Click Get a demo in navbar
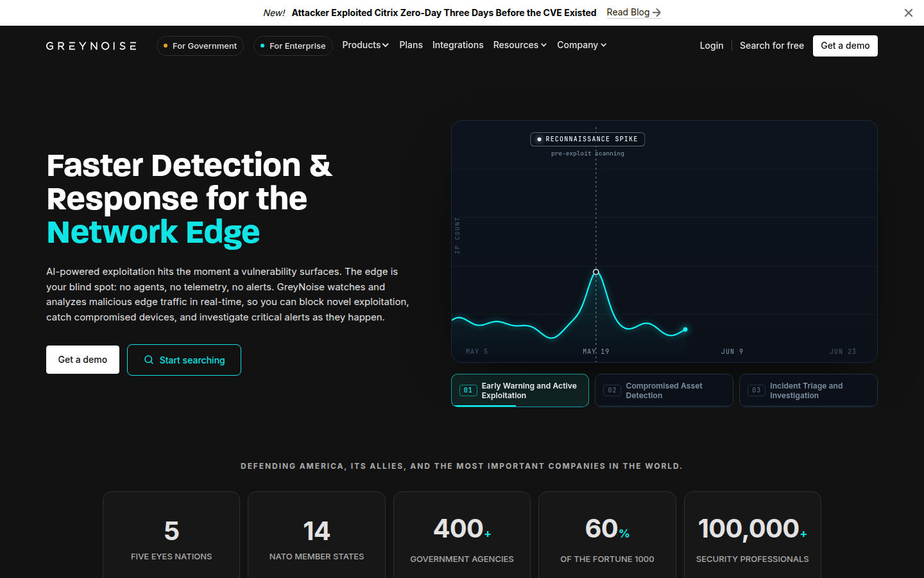The image size is (924, 578). (845, 46)
